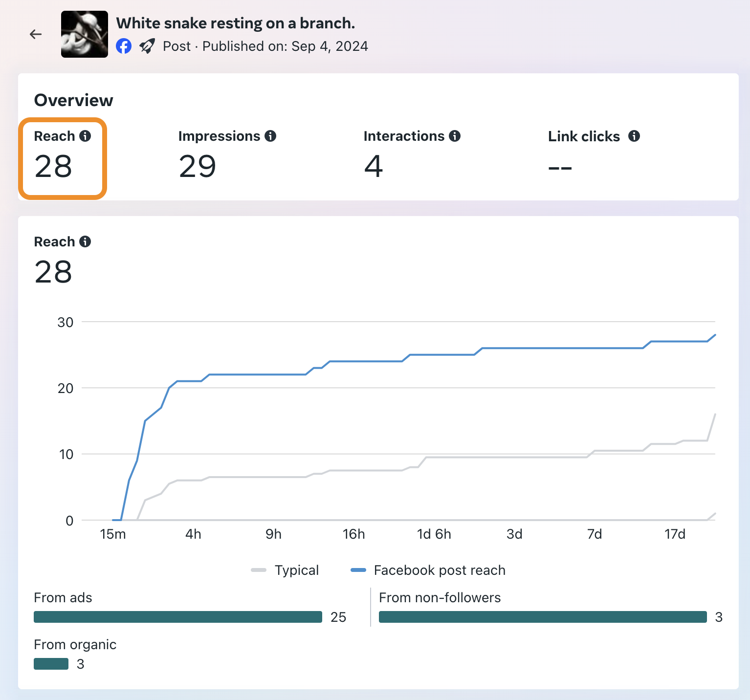
Task: Click the y-axis label 20
Action: click(66, 388)
